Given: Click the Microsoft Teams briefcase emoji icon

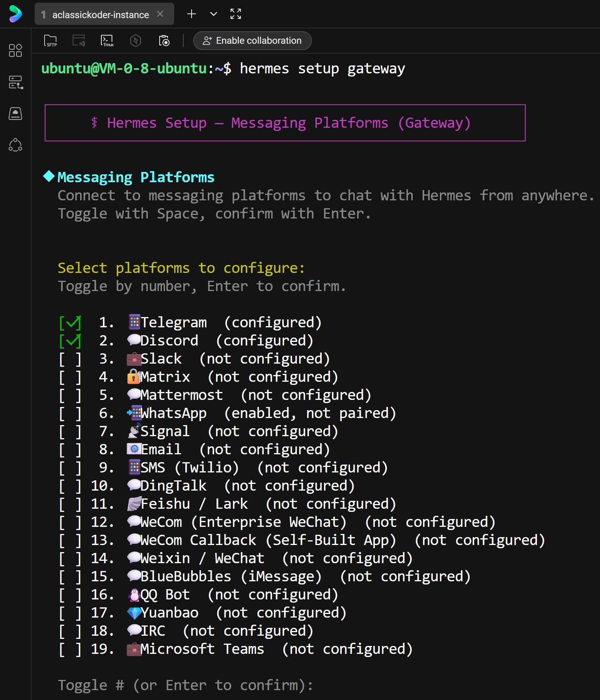Looking at the screenshot, I should tap(134, 649).
